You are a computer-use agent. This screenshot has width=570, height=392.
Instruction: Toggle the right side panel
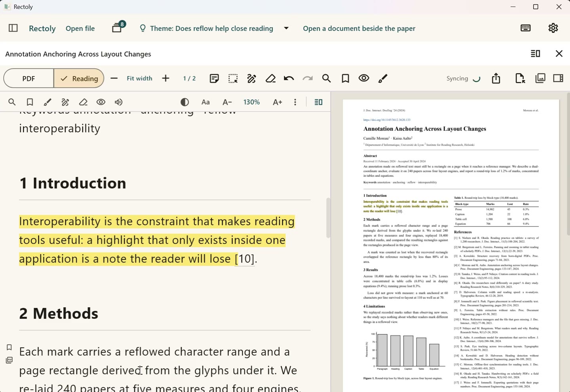point(558,78)
